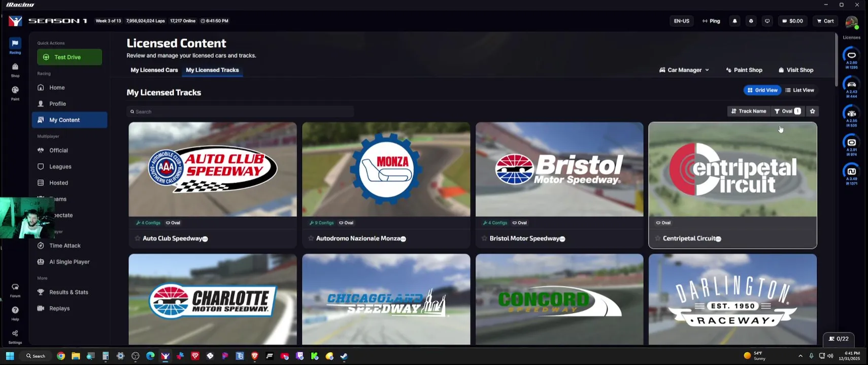Open the My Licensed Cars tab

154,70
